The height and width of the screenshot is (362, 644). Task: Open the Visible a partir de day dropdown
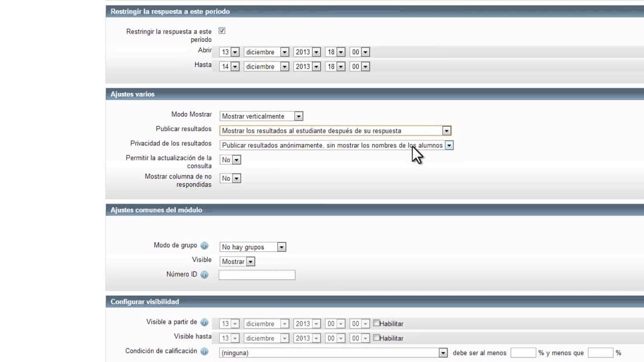tap(229, 324)
